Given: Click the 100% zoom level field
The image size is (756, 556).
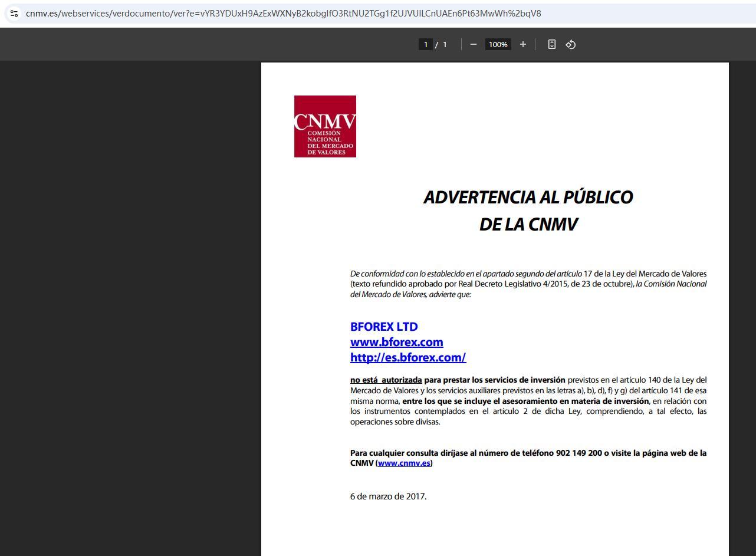Looking at the screenshot, I should point(498,44).
